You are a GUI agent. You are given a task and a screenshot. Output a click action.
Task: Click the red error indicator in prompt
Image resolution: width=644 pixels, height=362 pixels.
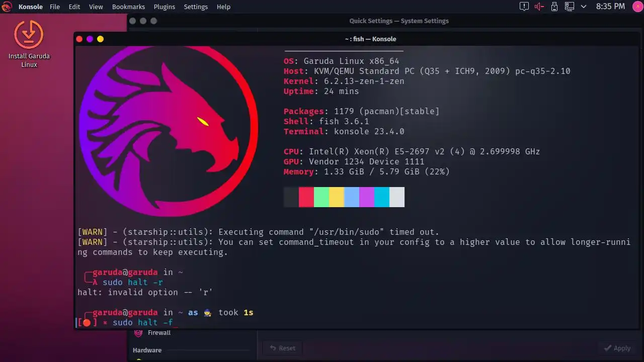87,322
